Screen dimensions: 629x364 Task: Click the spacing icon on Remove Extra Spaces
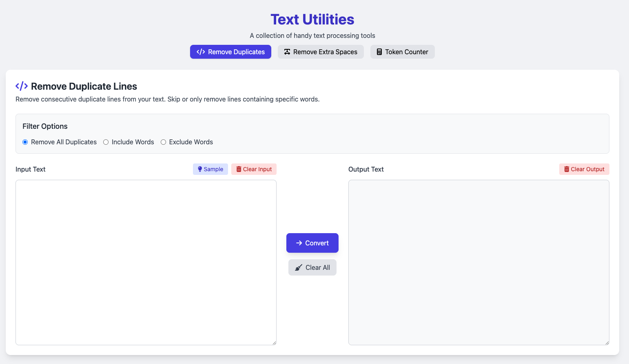(x=287, y=52)
